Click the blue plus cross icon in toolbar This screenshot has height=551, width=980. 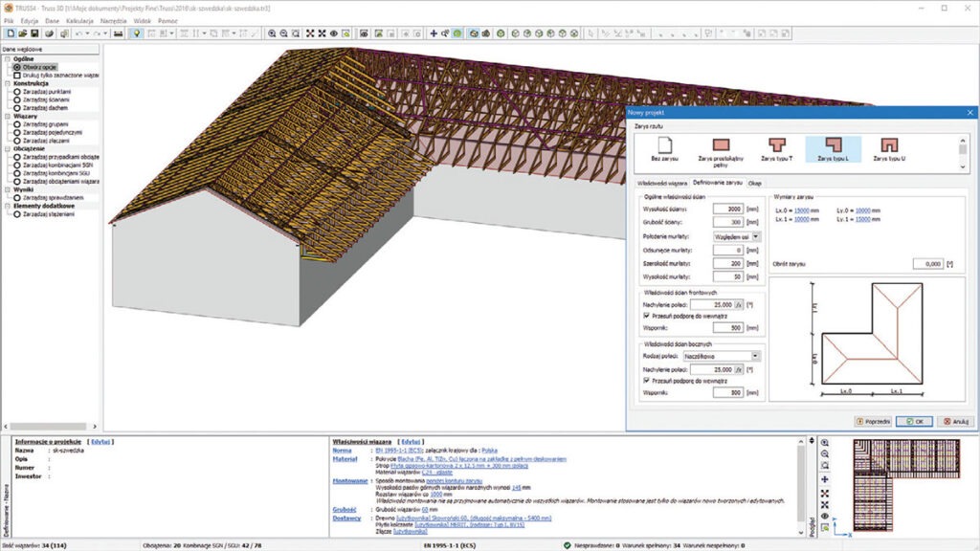[x=434, y=33]
